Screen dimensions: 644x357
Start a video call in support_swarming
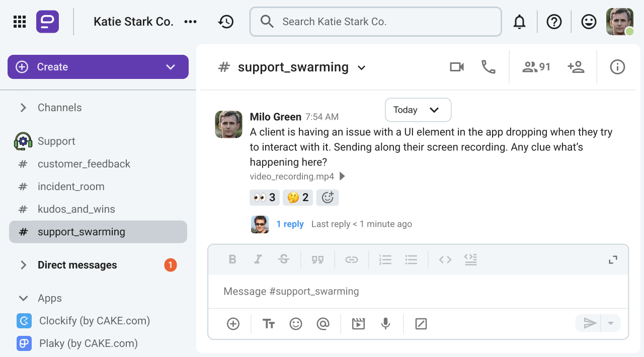(456, 66)
